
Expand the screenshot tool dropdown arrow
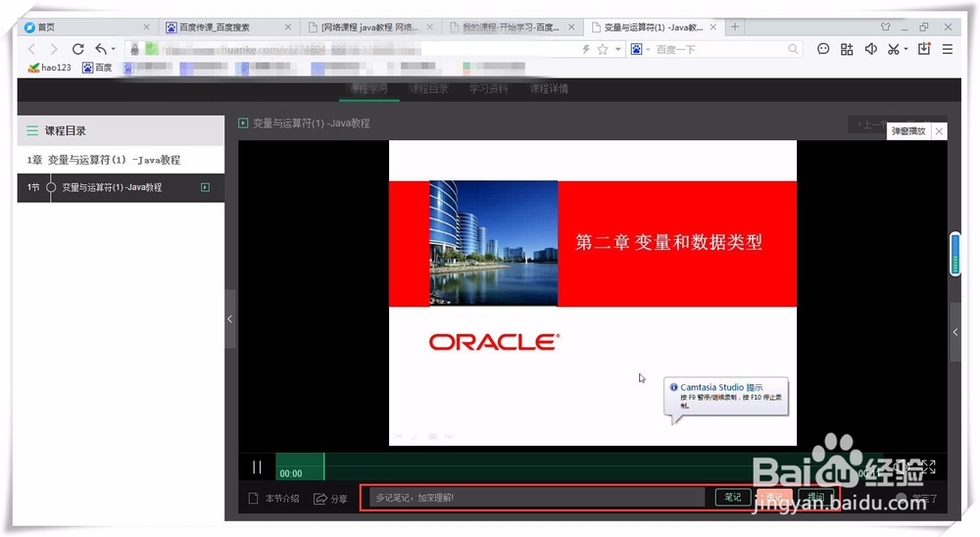(x=906, y=49)
